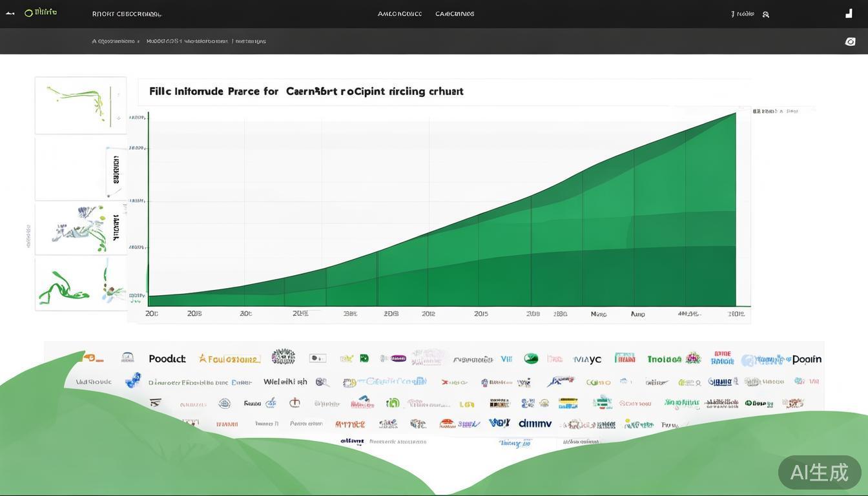Click the last breadcrumb item in the secondary bar
868x496 pixels.
pos(251,41)
